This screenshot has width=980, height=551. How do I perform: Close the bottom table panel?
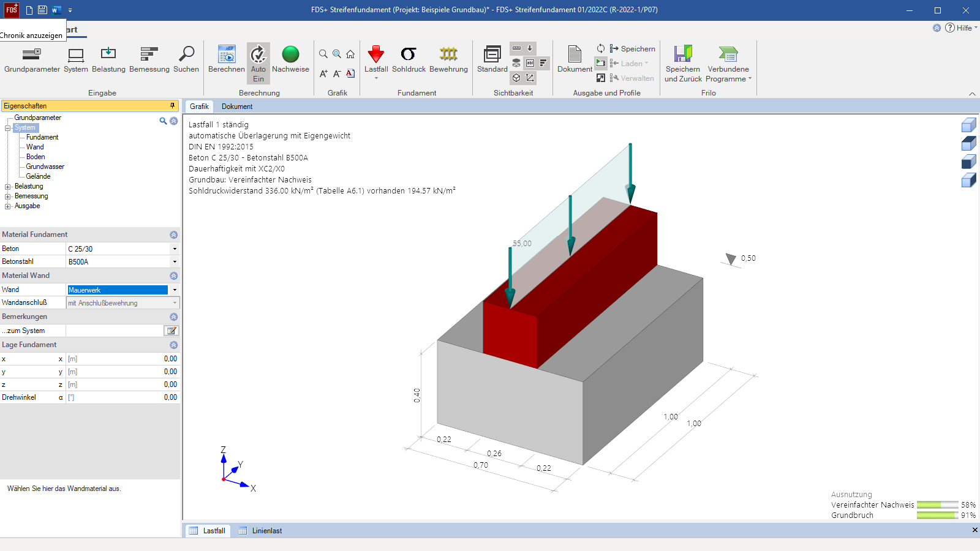pos(974,530)
